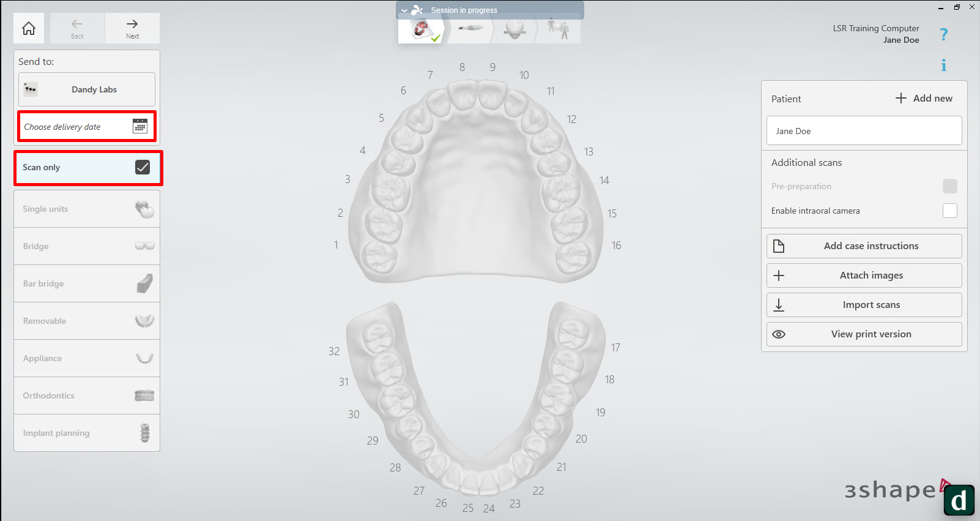The height and width of the screenshot is (521, 980).
Task: Open the blue question mark help icon
Action: (x=943, y=34)
